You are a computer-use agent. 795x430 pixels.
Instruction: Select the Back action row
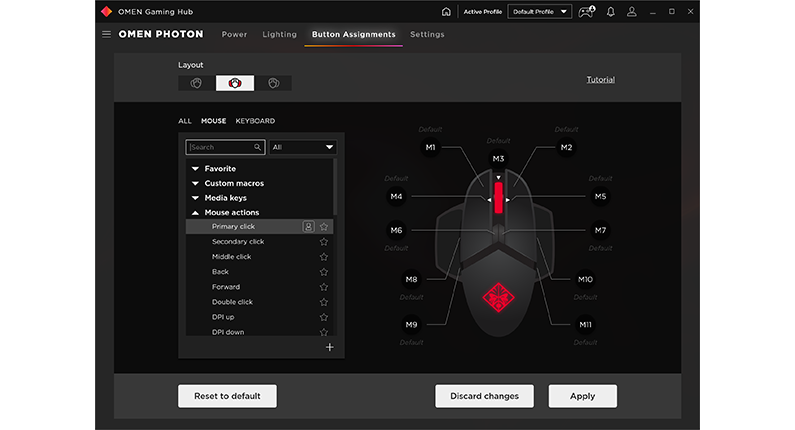pos(260,272)
